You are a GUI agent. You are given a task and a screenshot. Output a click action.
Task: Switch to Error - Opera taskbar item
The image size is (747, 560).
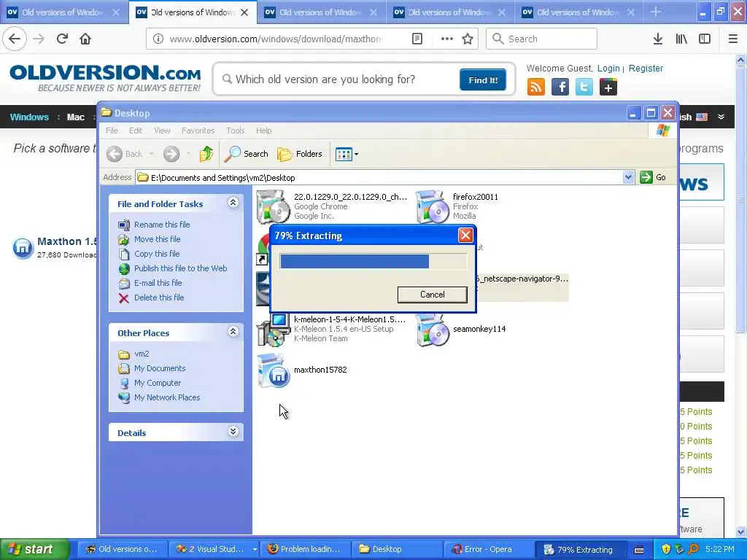pos(487,549)
